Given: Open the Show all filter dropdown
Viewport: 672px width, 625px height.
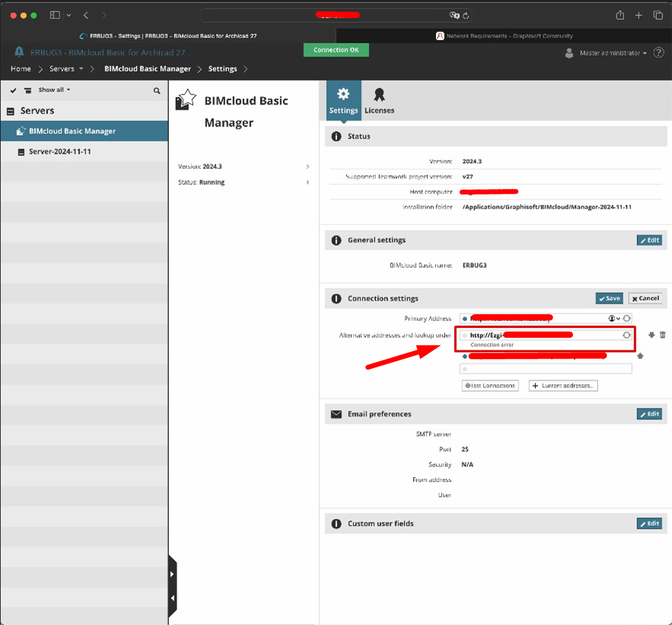Looking at the screenshot, I should 55,89.
